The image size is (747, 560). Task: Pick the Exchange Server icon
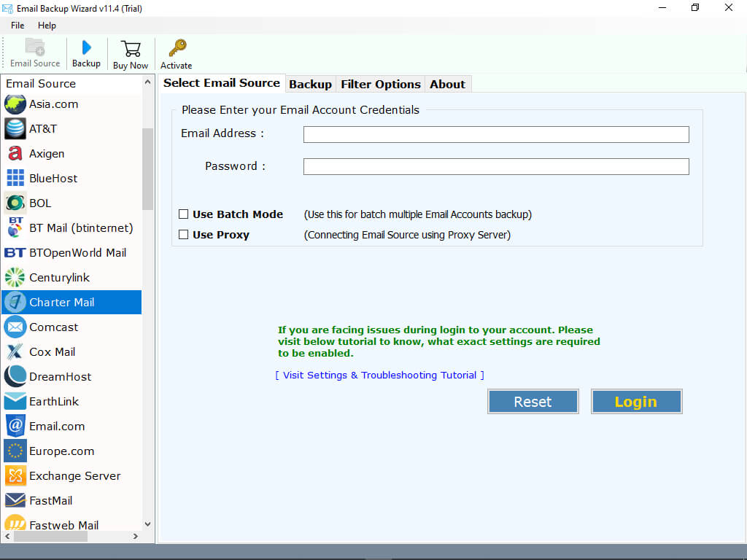(15, 475)
